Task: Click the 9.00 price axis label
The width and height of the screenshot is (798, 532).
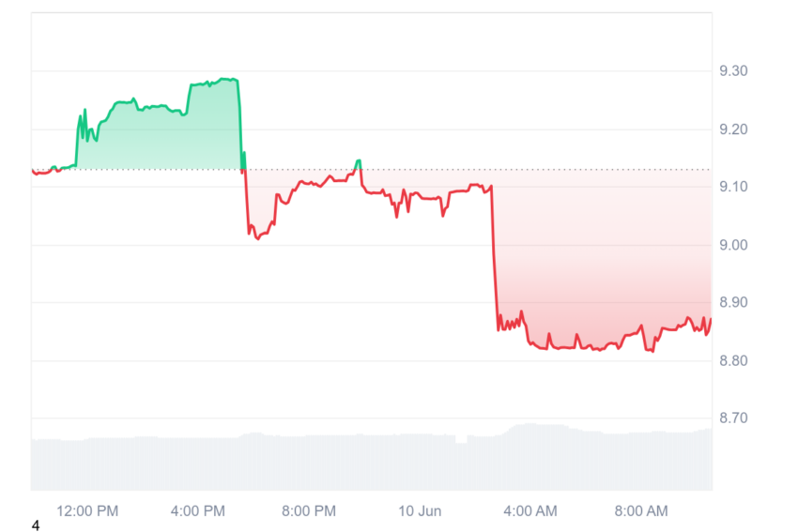Action: 733,245
